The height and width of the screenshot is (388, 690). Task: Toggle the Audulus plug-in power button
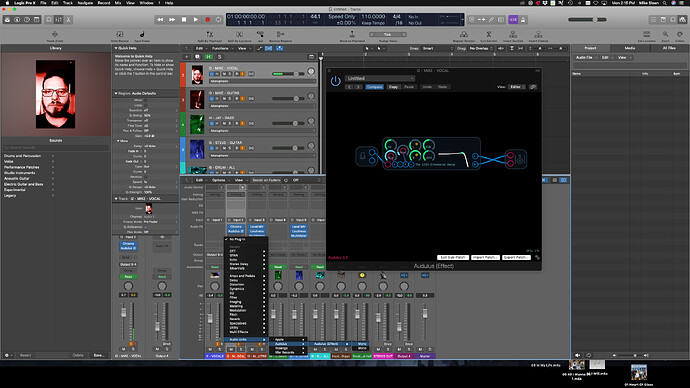coord(336,81)
